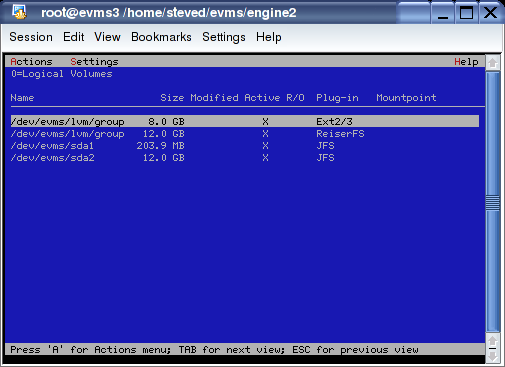Open the View menu

click(x=107, y=37)
